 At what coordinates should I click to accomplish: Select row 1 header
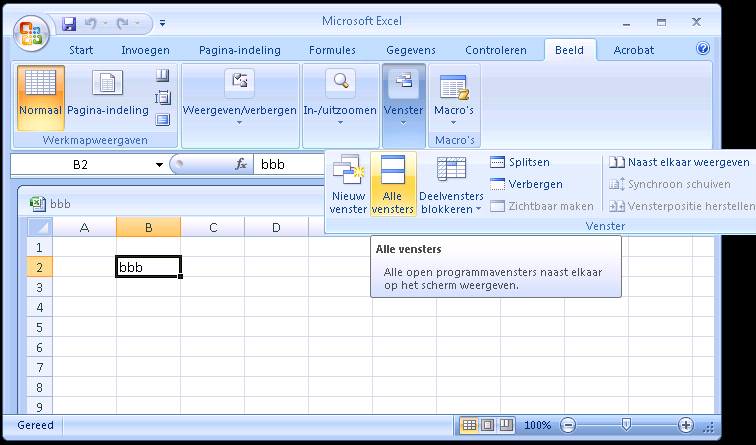click(40, 247)
